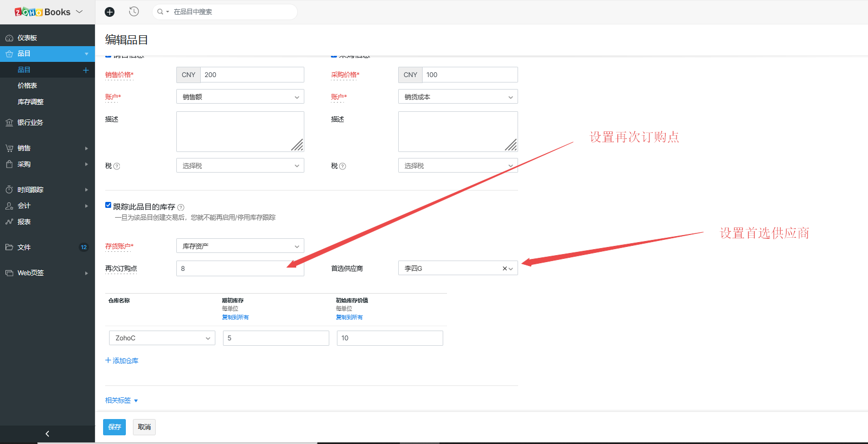Open the 销货成本 account dropdown
Image resolution: width=868 pixels, height=444 pixels.
[x=457, y=97]
